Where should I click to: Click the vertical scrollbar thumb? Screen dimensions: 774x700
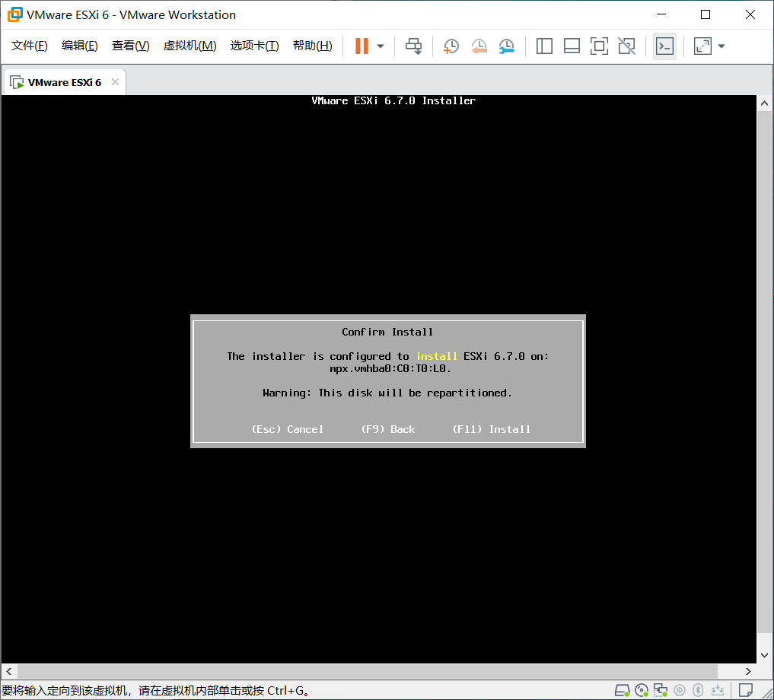764,372
